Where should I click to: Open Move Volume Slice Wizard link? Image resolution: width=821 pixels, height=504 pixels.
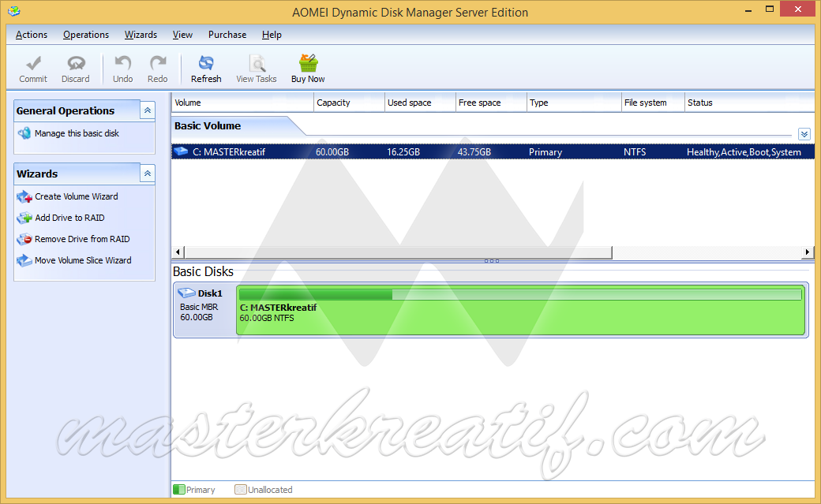click(x=83, y=260)
